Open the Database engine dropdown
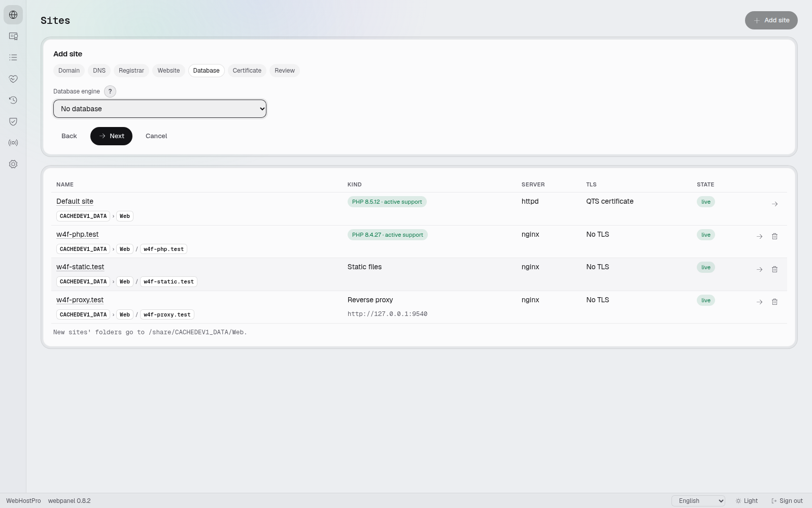812x508 pixels. pyautogui.click(x=160, y=109)
